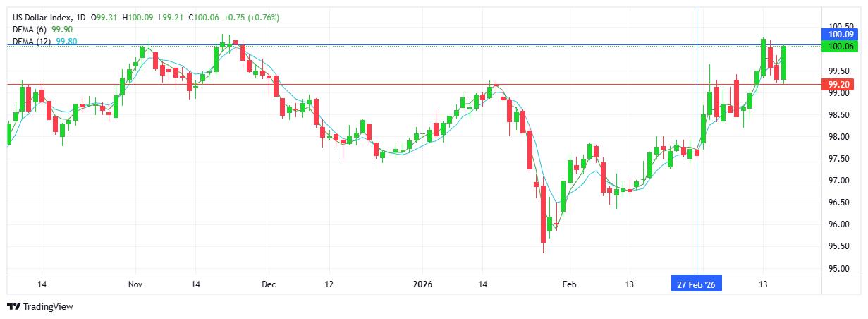This screenshot has height=319, width=868.
Task: Select the DEMA (12) indicator legend
Action: 30,42
